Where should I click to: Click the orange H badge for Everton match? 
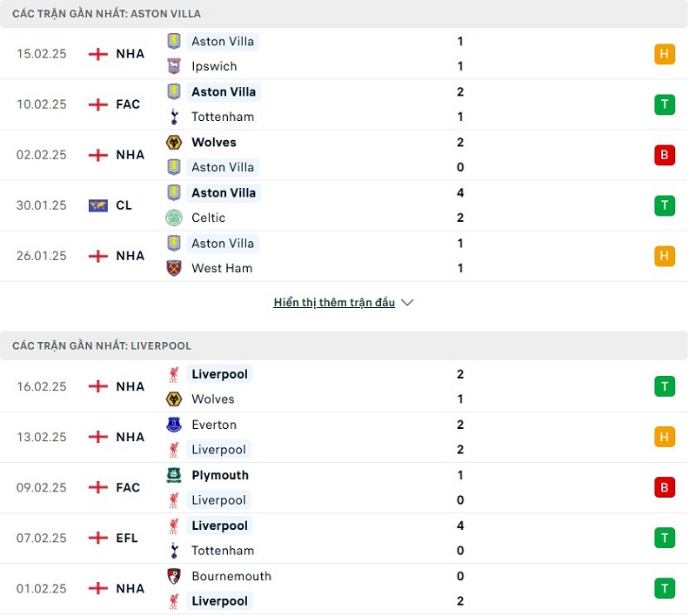coord(665,437)
